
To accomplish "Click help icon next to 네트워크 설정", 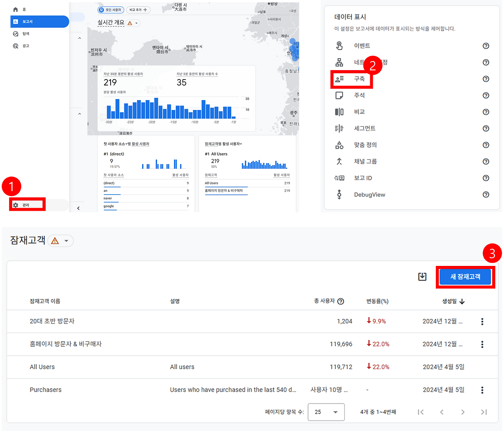I will tap(486, 62).
